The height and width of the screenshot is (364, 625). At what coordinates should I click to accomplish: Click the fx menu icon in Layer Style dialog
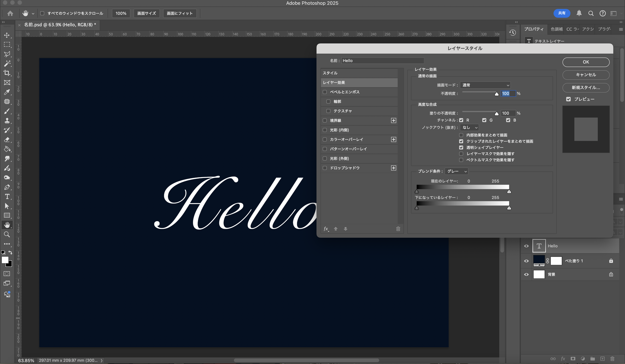click(326, 229)
